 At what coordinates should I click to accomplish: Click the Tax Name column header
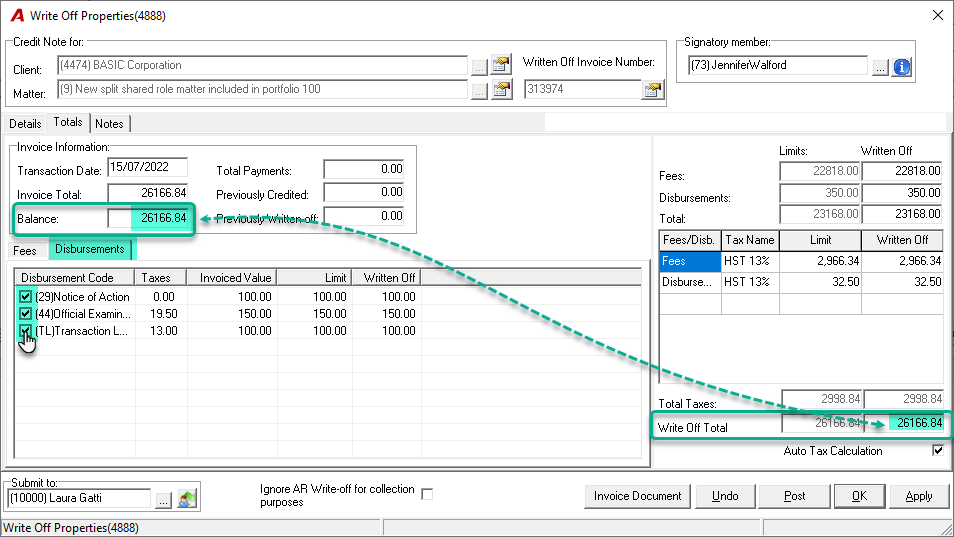[750, 240]
